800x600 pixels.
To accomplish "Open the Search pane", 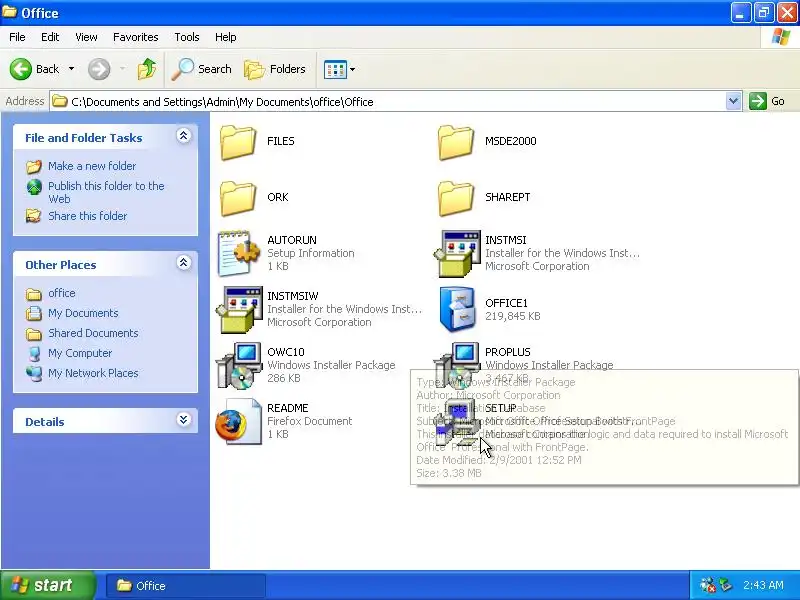I will coord(201,69).
